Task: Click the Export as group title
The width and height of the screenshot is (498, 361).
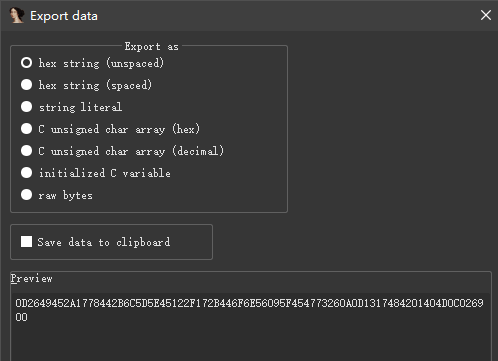Action: [152, 47]
